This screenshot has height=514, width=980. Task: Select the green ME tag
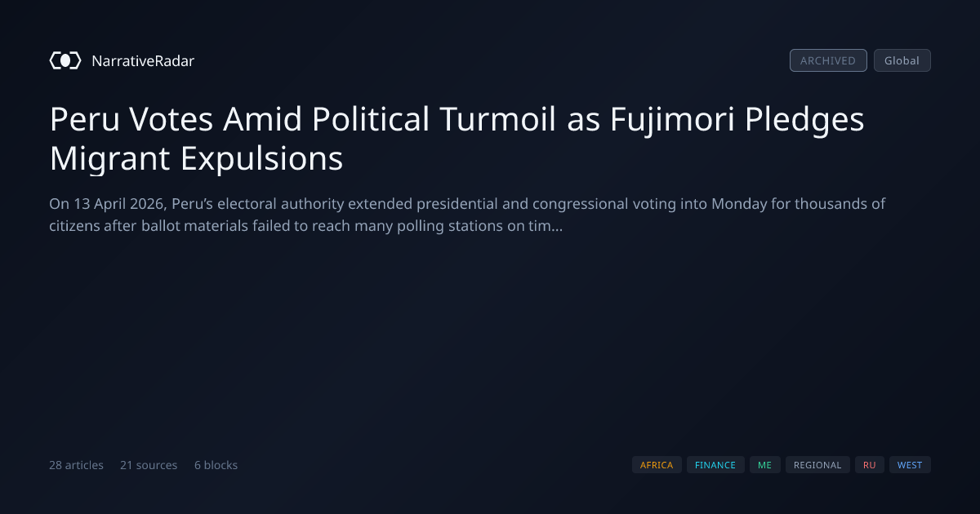click(765, 465)
